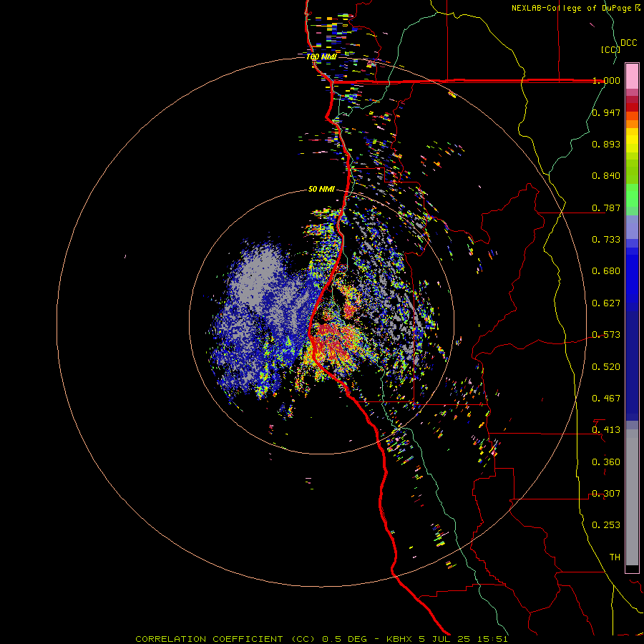This screenshot has height=644, width=644.
Task: Click the 100 NMI range ring label
Action: click(321, 57)
